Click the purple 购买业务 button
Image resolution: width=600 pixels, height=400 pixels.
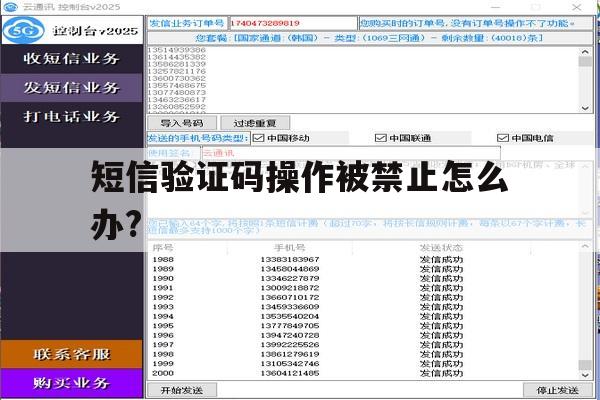(72, 383)
